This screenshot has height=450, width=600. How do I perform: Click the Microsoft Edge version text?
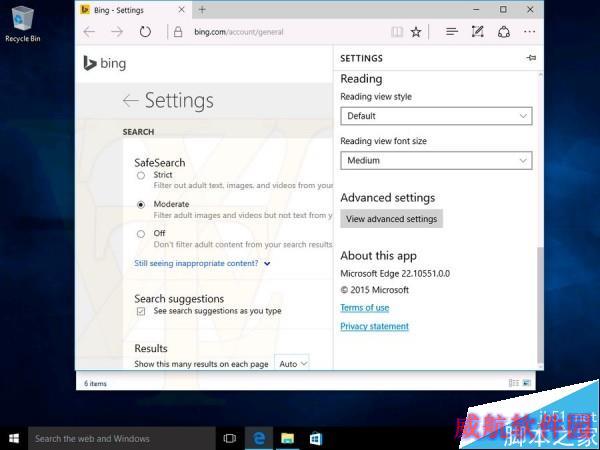pyautogui.click(x=395, y=274)
